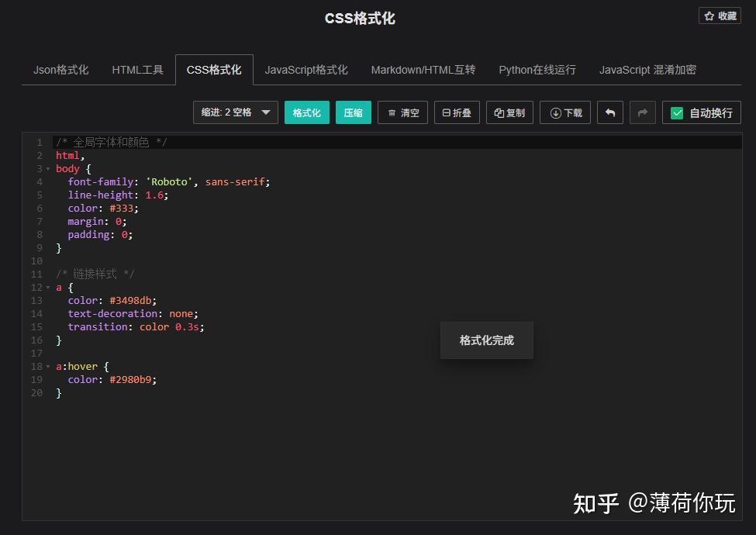Click on code line 14 text-decoration
The image size is (756, 535).
point(112,314)
